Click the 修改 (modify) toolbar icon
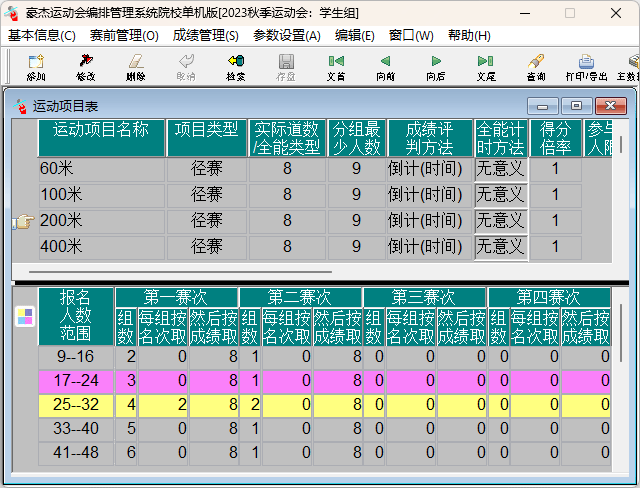The height and width of the screenshot is (488, 640). 86,67
